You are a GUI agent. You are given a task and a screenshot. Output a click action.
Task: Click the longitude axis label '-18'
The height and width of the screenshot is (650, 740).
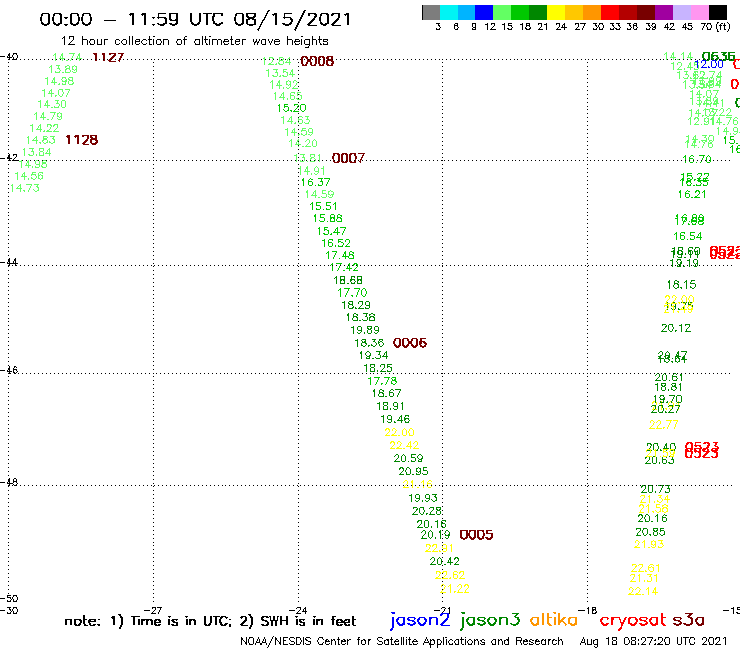tap(588, 610)
